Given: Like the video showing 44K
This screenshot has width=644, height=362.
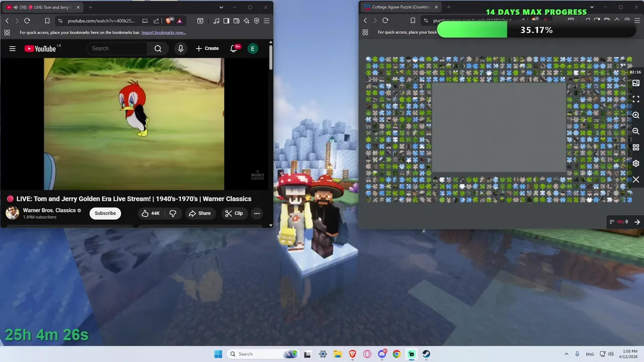Looking at the screenshot, I should pos(150,213).
